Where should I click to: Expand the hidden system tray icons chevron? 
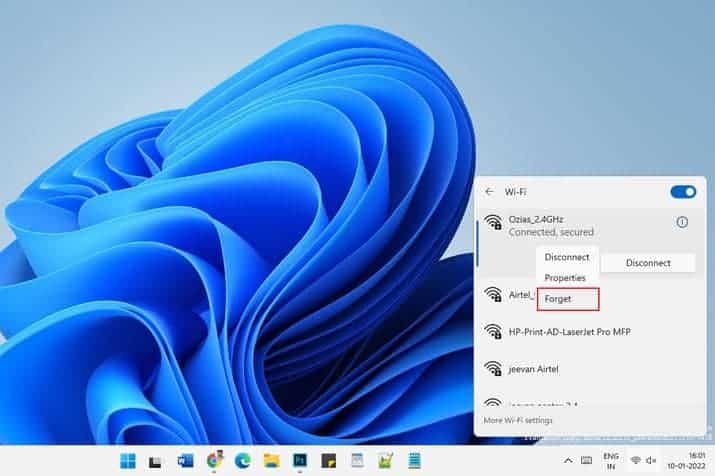568,461
